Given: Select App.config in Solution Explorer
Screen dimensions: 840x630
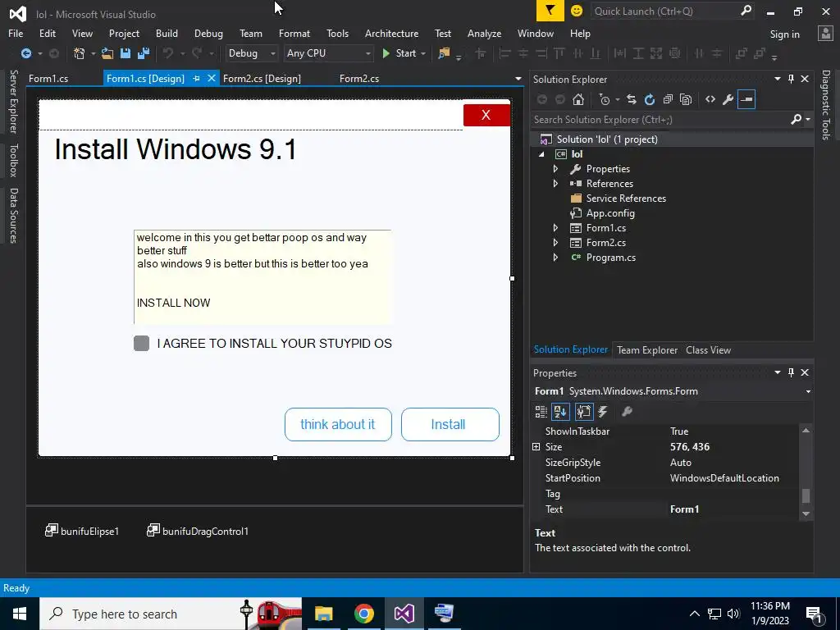Looking at the screenshot, I should coord(610,213).
